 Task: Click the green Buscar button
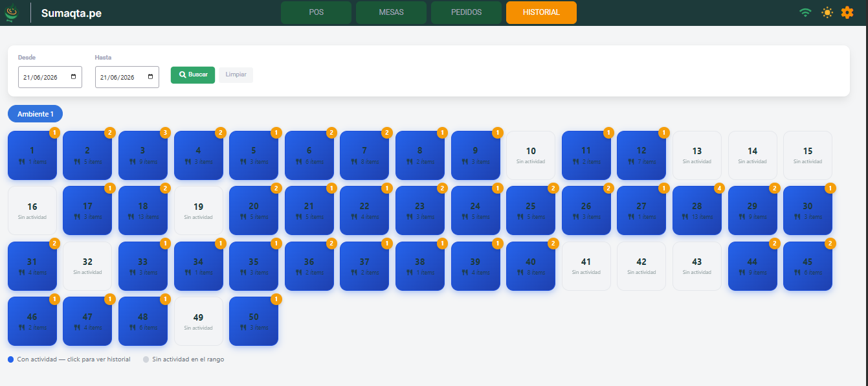(193, 75)
